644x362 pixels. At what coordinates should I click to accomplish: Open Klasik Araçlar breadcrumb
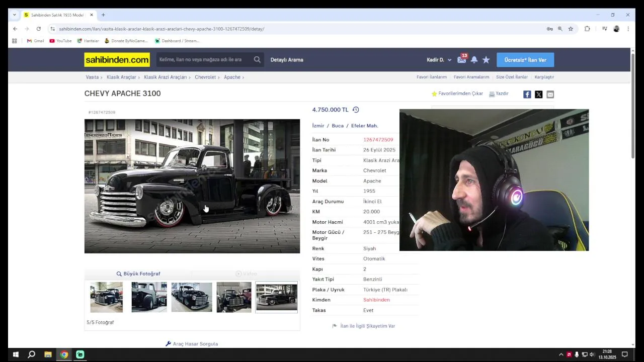coord(121,77)
